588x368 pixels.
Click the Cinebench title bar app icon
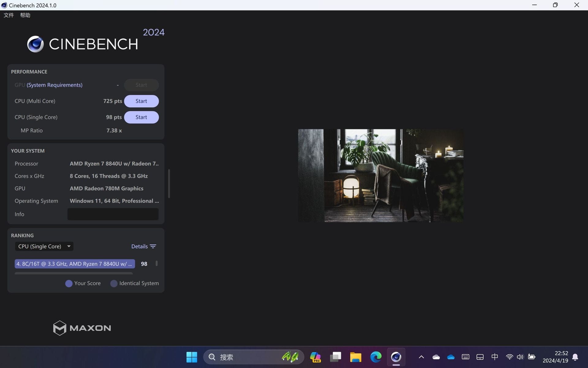click(x=4, y=5)
